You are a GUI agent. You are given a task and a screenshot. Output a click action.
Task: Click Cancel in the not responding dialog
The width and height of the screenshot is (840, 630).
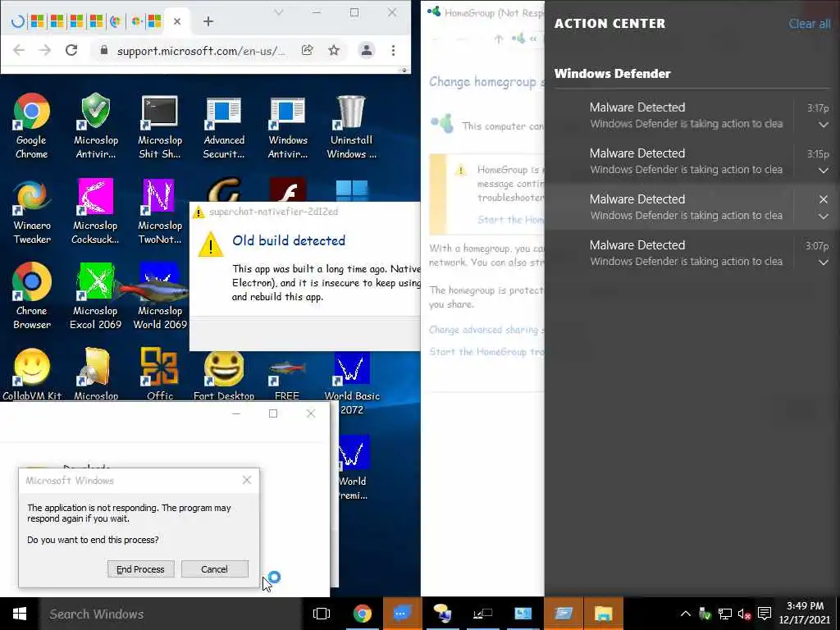215,569
